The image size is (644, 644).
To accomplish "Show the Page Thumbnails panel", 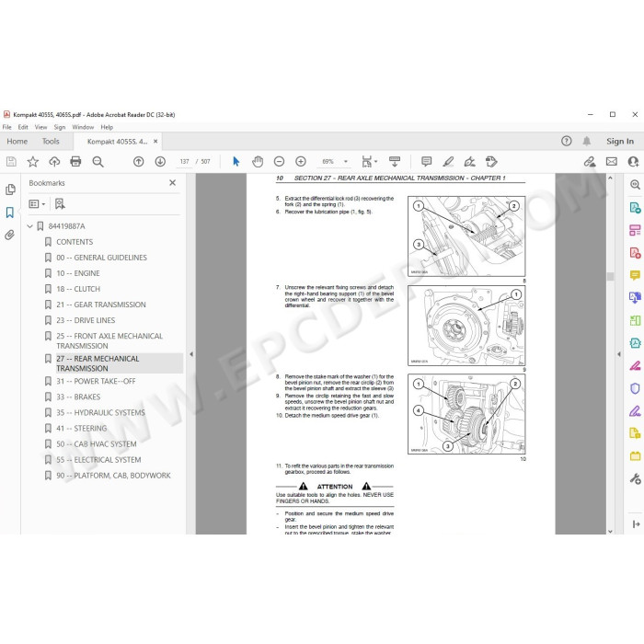I will (10, 190).
